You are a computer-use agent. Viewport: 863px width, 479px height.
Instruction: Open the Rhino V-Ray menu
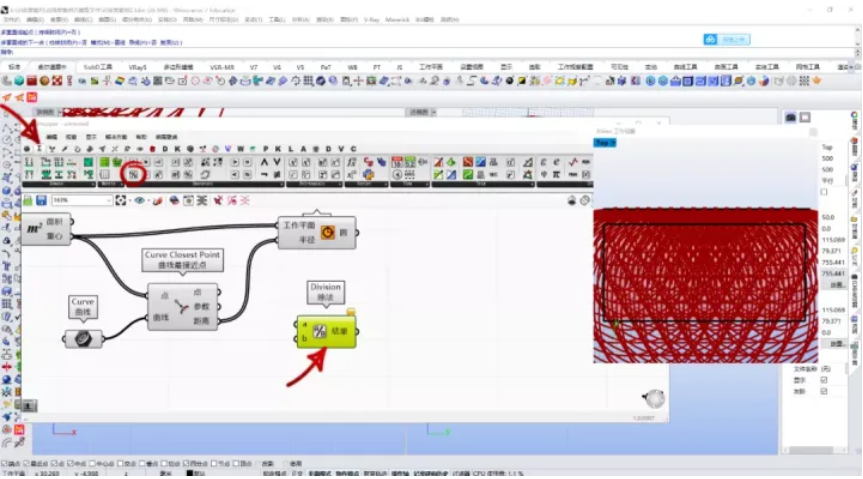[x=372, y=19]
